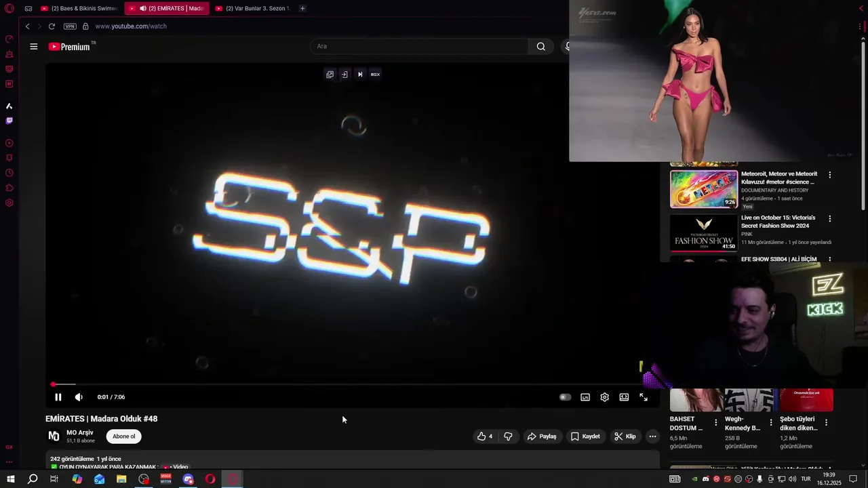868x488 pixels.
Task: Open system tray volume speaker
Action: 793,479
